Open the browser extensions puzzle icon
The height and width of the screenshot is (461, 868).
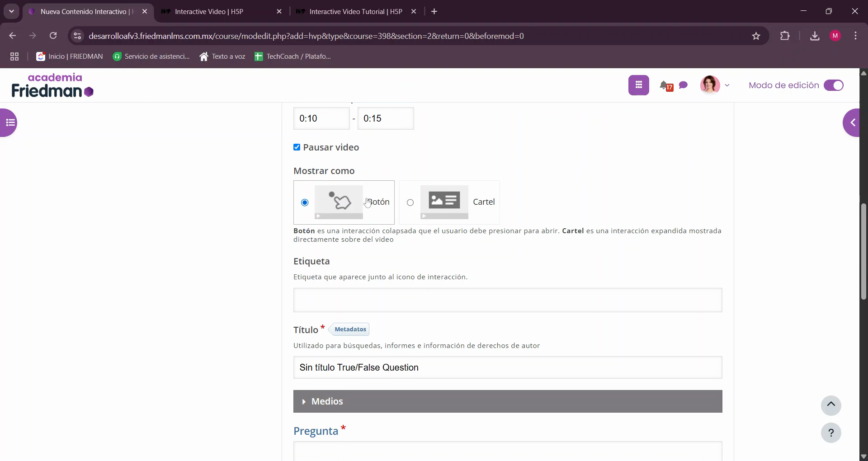785,36
